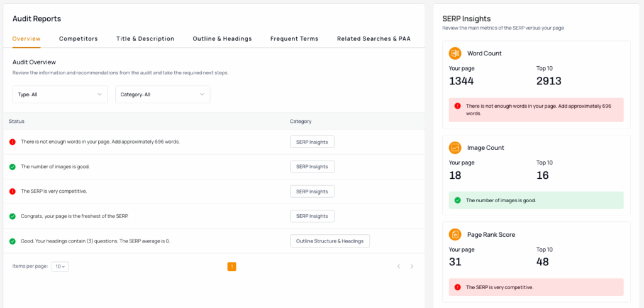Image resolution: width=644 pixels, height=308 pixels.
Task: Open the Frequent Terms tab
Action: (x=294, y=38)
